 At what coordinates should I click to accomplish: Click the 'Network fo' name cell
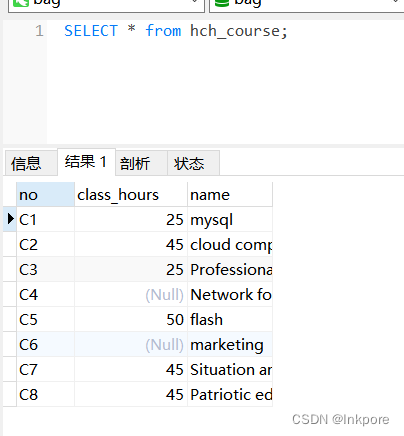coord(230,294)
